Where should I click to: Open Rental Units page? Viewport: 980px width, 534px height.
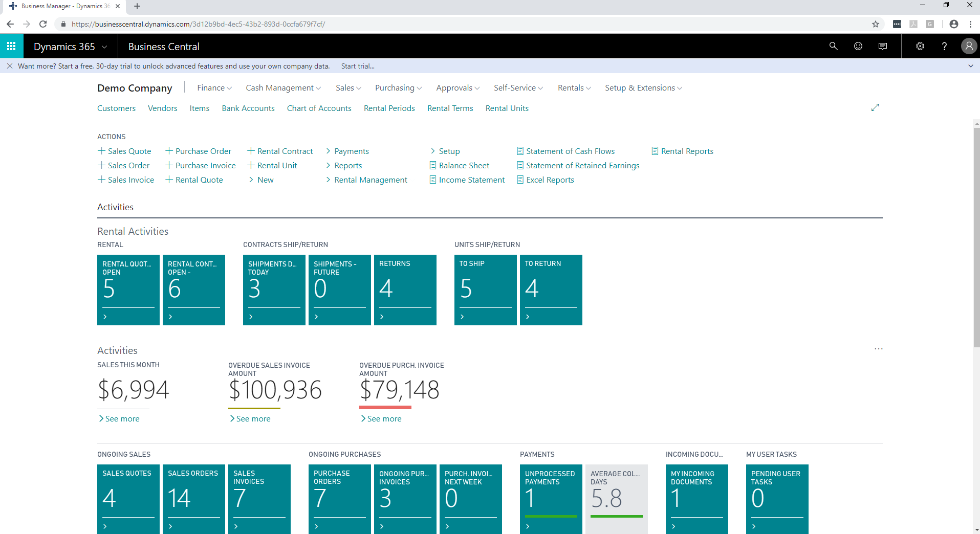coord(507,108)
